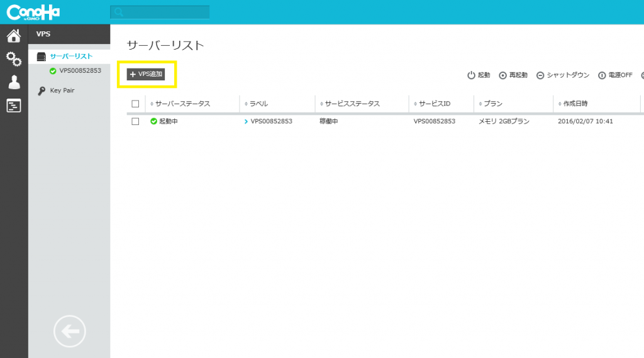The height and width of the screenshot is (358, 644).
Task: Open the Key Pair menu item
Action: tap(56, 90)
